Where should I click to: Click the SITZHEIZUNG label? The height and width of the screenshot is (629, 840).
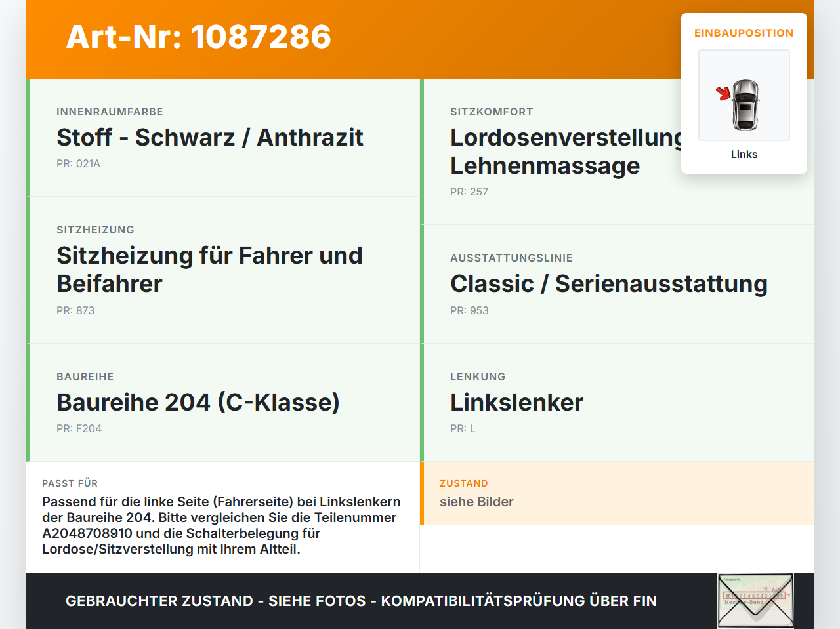(x=95, y=230)
